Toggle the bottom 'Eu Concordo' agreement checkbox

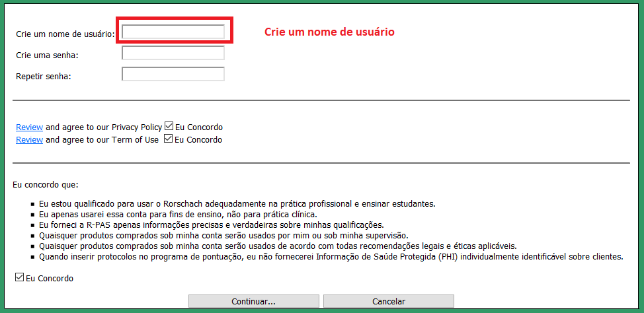pos(19,278)
